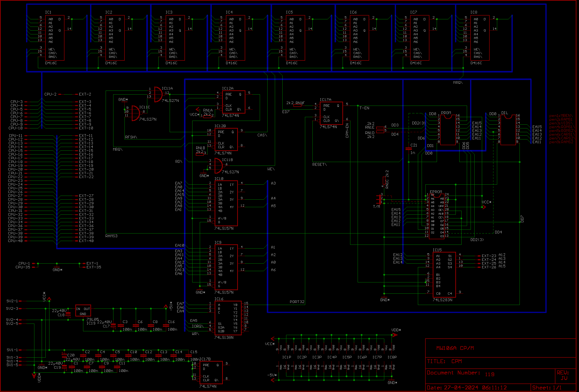Click the RN1A 2k2 resistor symbol

(x=207, y=117)
